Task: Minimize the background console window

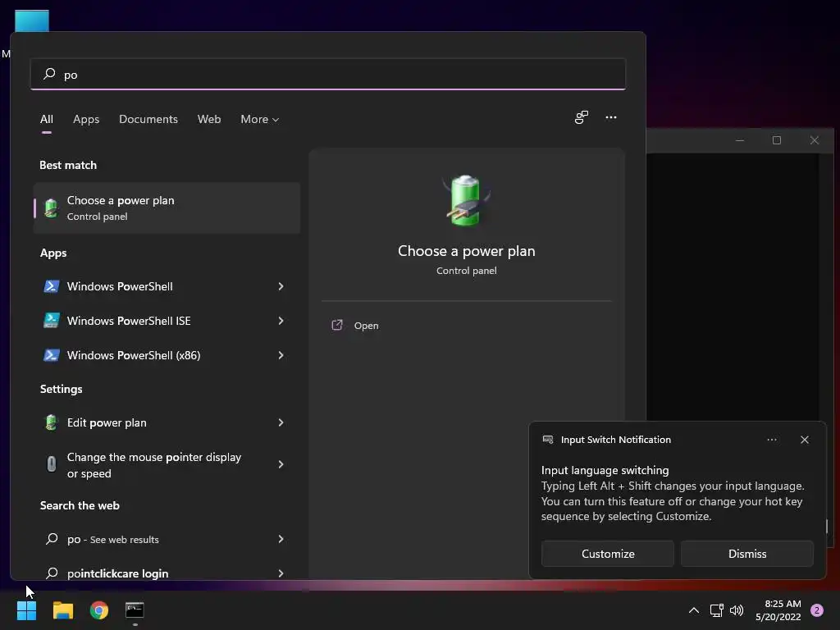Action: 740,140
